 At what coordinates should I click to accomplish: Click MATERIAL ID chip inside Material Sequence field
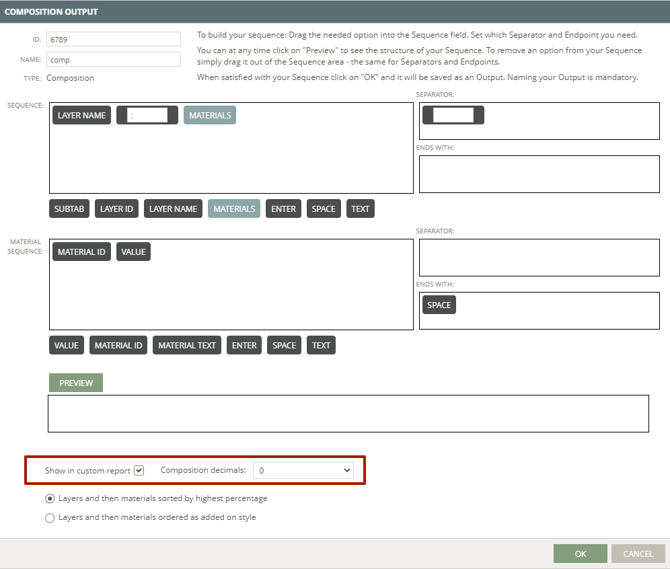81,252
